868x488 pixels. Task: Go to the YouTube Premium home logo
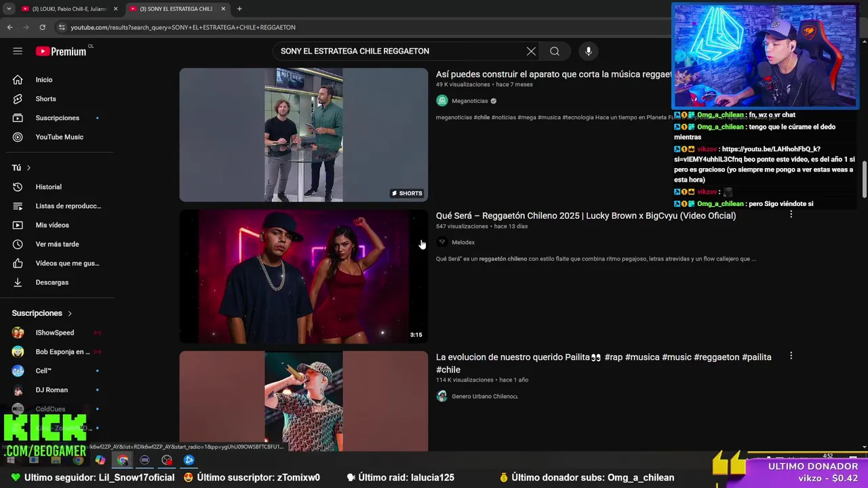click(62, 51)
